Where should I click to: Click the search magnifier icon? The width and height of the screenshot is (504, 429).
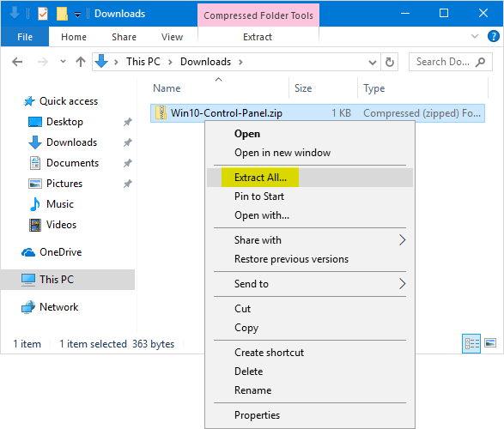click(x=480, y=62)
